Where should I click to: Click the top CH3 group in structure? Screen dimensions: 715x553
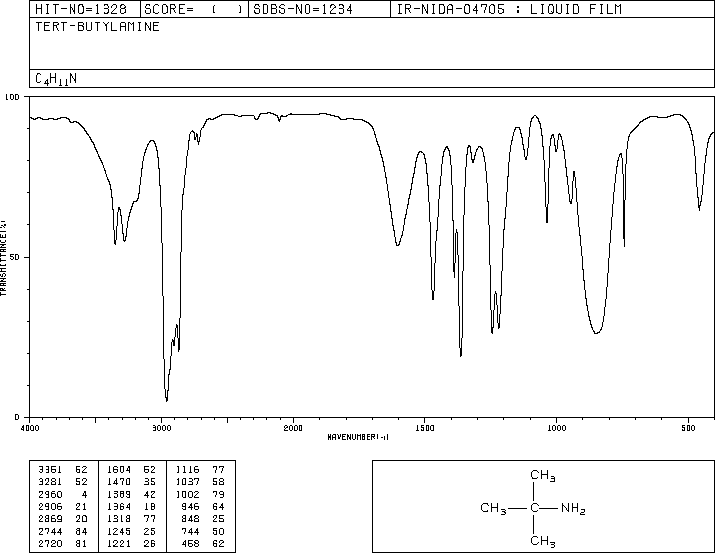coord(543,475)
